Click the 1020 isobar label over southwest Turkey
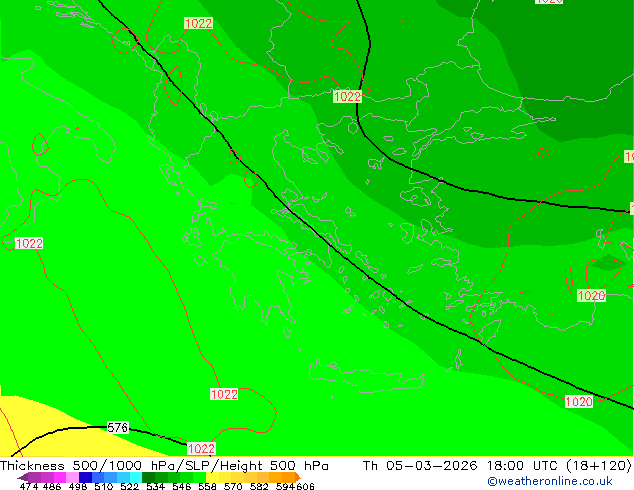634x490 pixels. tap(591, 296)
